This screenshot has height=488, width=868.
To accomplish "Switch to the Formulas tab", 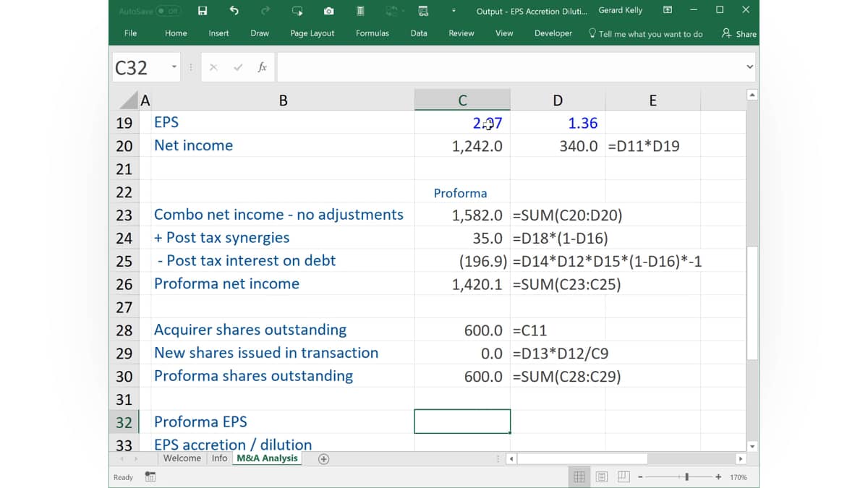I will click(x=373, y=33).
